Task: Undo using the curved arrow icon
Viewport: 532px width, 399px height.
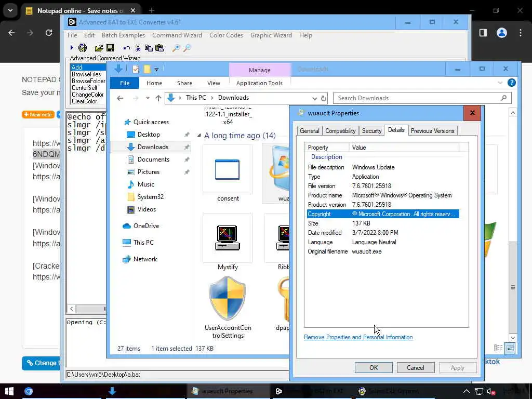Action: (x=127, y=48)
